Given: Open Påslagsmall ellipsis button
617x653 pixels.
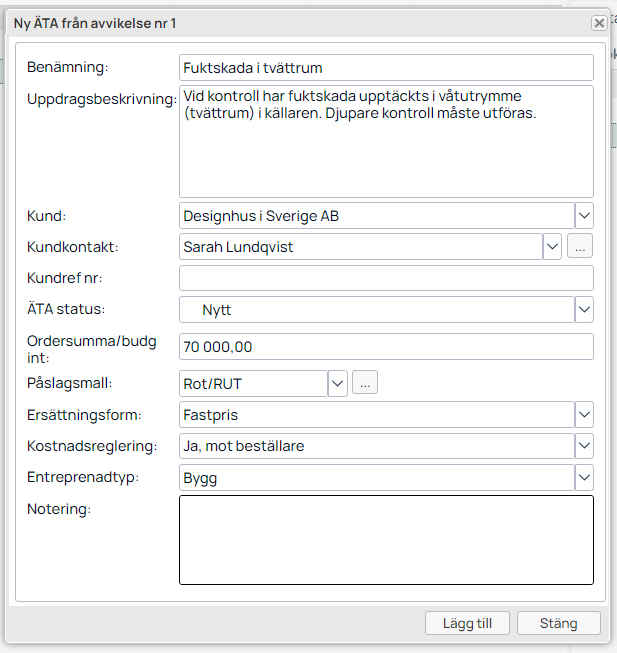Looking at the screenshot, I should 365,382.
